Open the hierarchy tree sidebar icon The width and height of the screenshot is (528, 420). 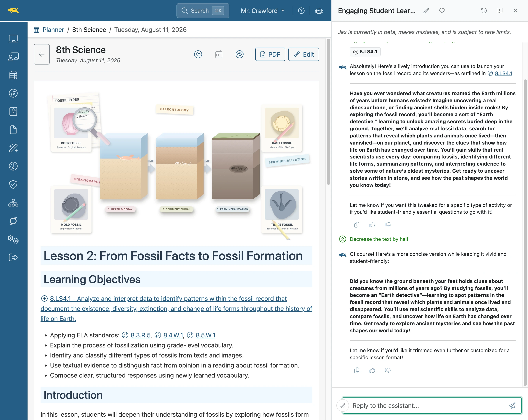coord(13,203)
